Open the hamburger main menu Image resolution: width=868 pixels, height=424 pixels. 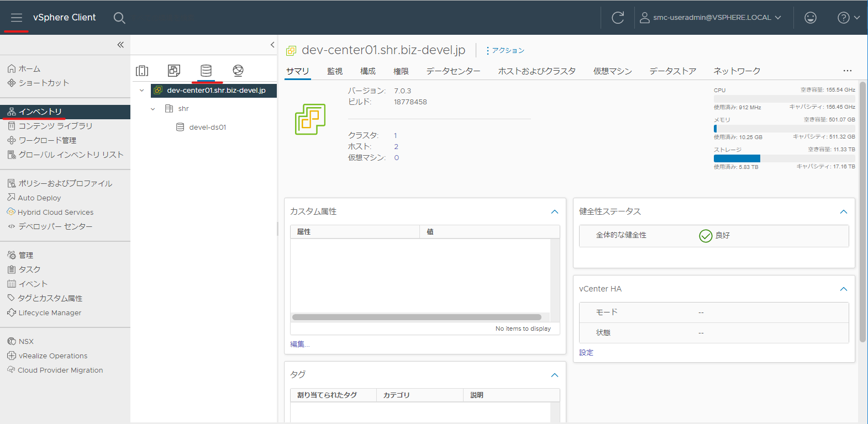(17, 18)
